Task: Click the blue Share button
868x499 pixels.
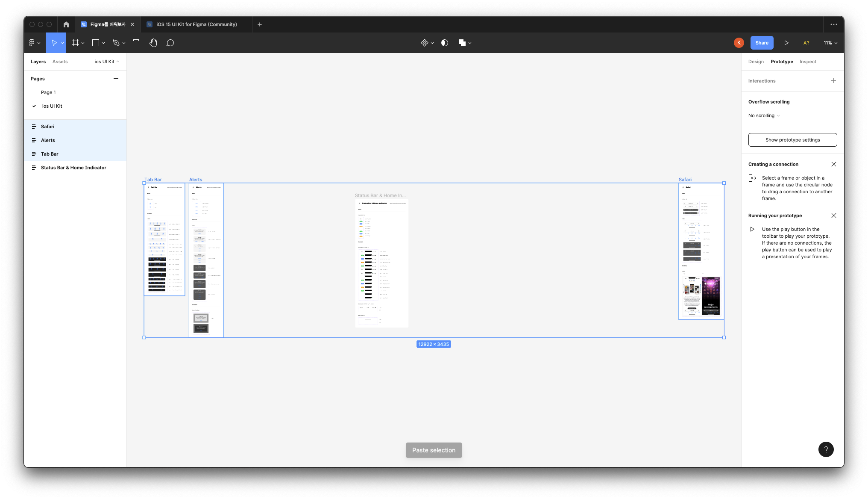Action: 762,43
